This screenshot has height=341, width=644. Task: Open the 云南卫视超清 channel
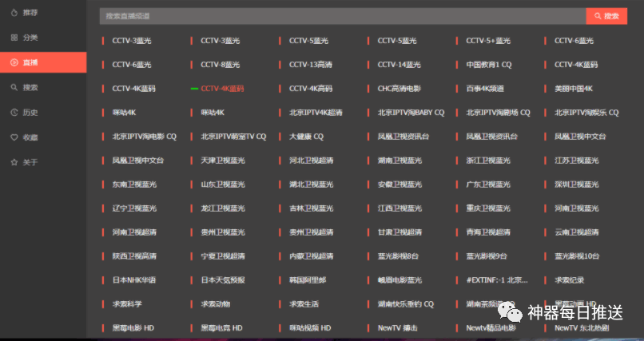coord(577,232)
